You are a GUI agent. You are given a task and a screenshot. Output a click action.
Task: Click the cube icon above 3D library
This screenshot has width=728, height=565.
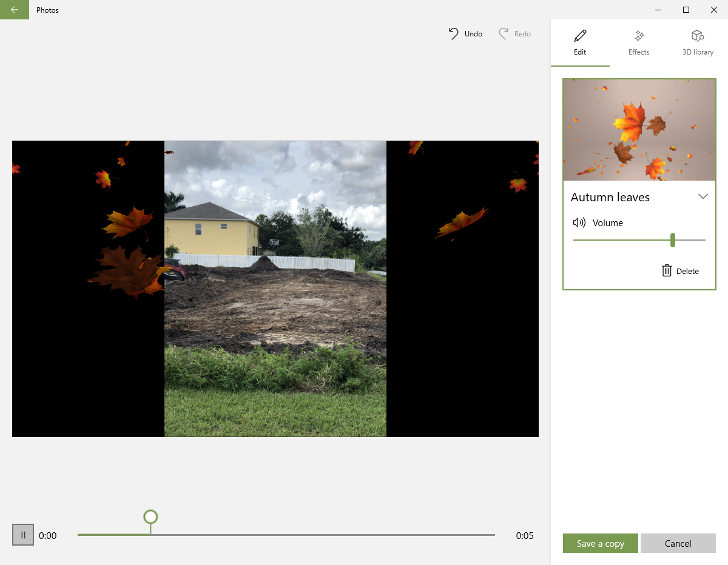pyautogui.click(x=697, y=36)
